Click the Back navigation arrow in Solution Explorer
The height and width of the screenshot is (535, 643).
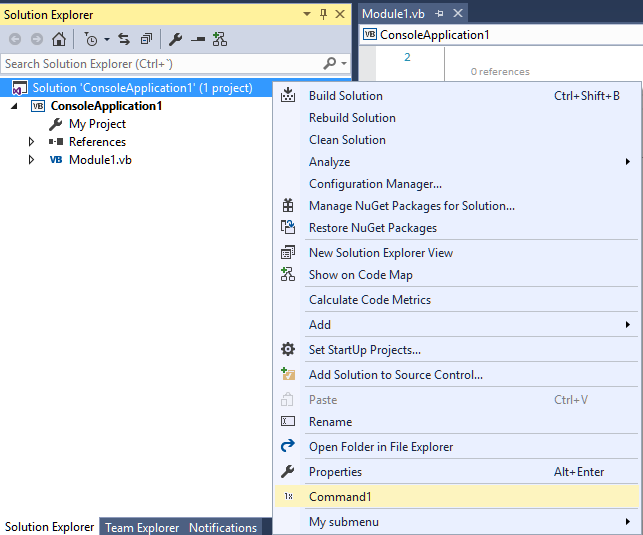pyautogui.click(x=15, y=39)
